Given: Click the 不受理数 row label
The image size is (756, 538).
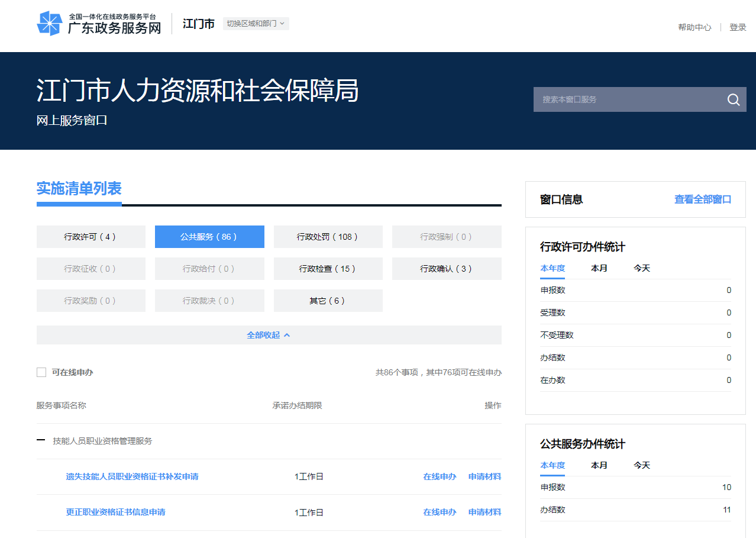Looking at the screenshot, I should point(557,335).
